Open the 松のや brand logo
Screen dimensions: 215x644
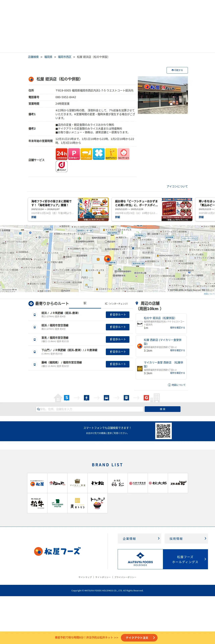(x=57, y=483)
